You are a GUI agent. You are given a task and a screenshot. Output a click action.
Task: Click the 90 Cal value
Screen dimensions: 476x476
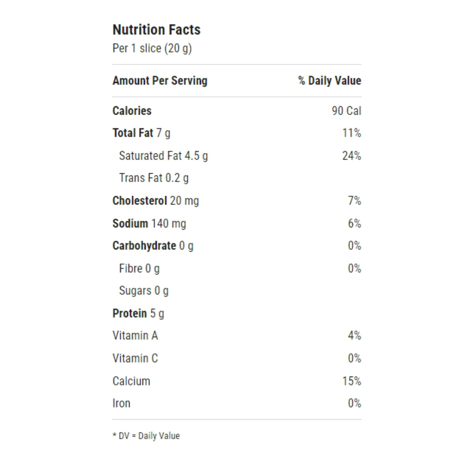tap(346, 111)
